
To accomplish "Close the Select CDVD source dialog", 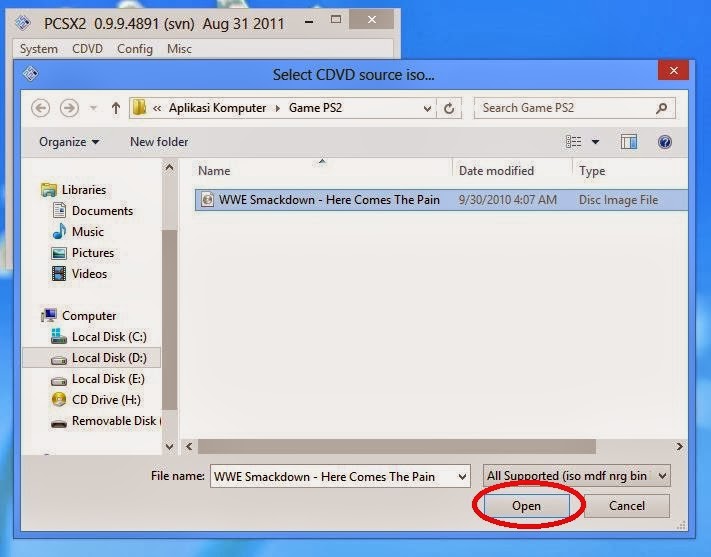I will point(673,71).
